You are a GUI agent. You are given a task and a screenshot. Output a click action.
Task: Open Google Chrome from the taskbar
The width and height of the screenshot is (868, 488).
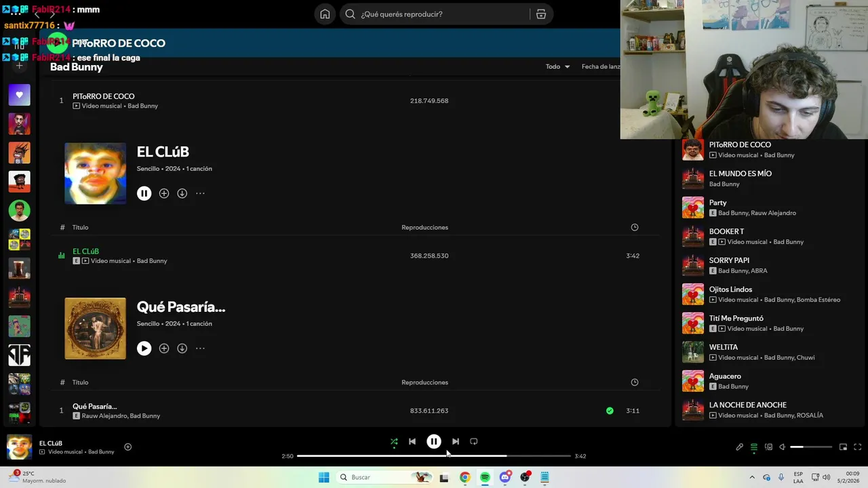(465, 477)
